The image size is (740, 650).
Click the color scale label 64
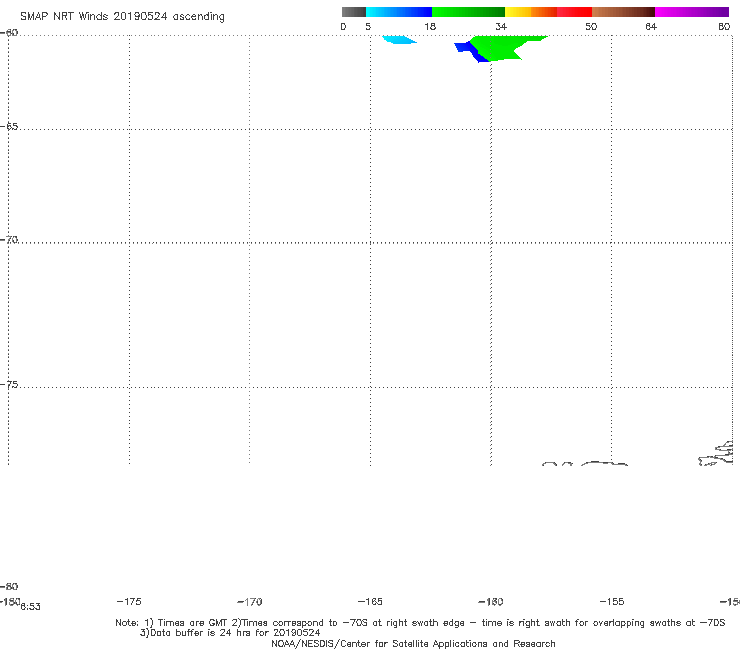[x=651, y=27]
